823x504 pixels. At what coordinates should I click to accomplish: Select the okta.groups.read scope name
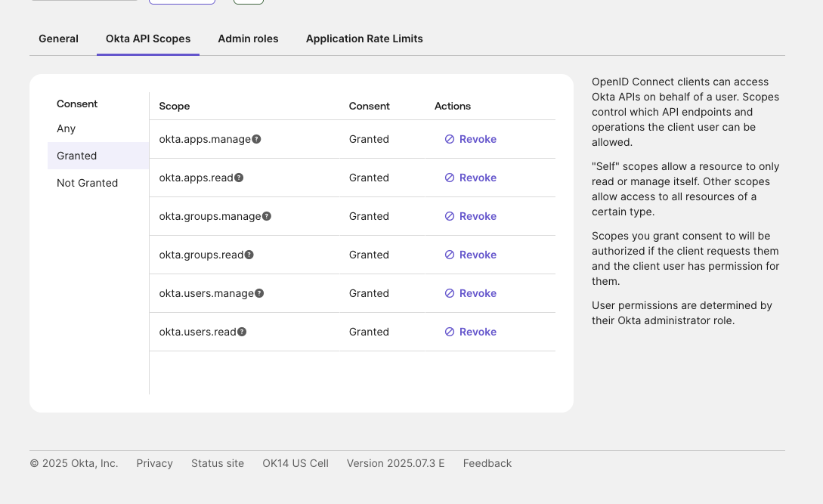click(x=201, y=255)
